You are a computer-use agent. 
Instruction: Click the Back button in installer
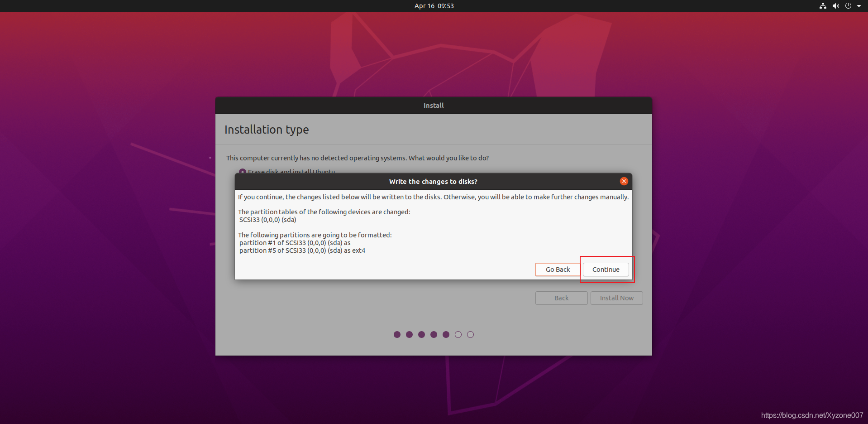(561, 298)
